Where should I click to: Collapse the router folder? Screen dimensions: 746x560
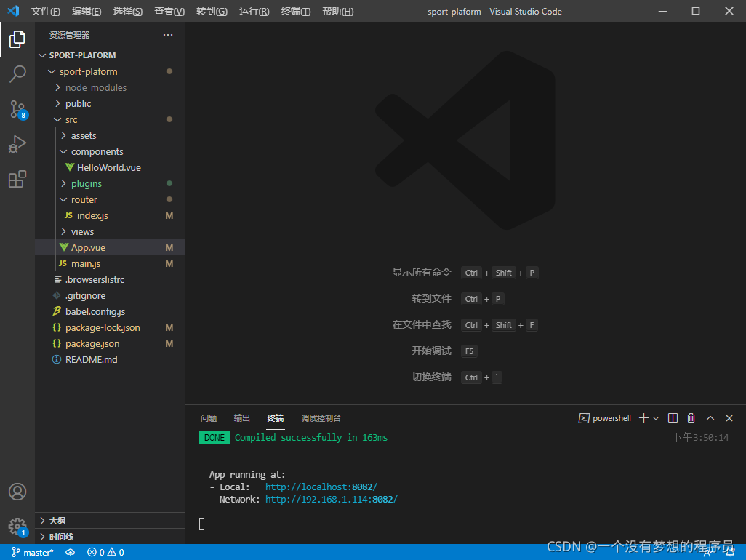109,199
